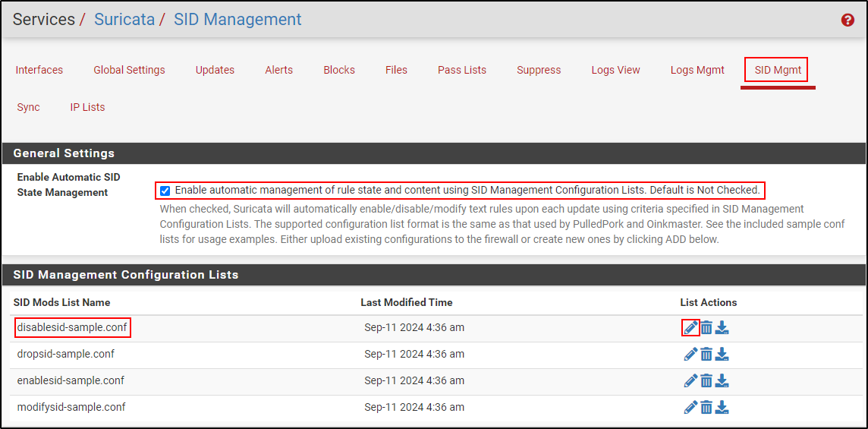The width and height of the screenshot is (868, 429).
Task: Select the dropsid-sample.conf list name
Action: coord(66,354)
